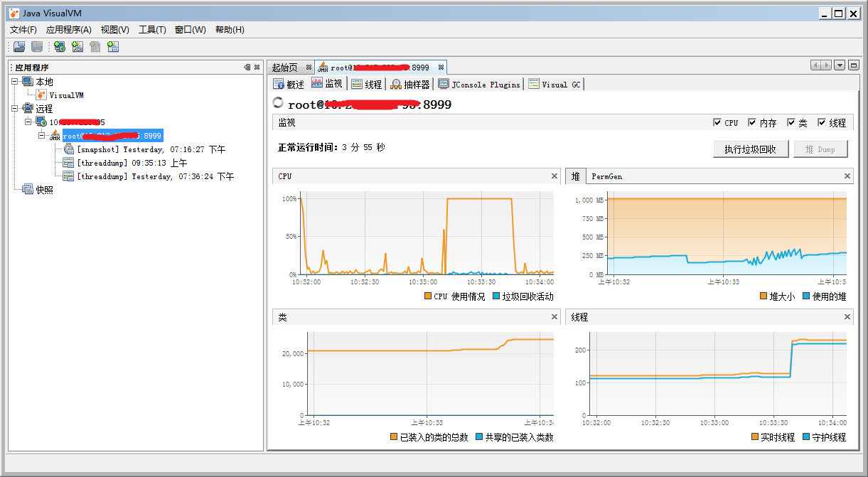Close the 类 classes chart panel

tap(554, 317)
